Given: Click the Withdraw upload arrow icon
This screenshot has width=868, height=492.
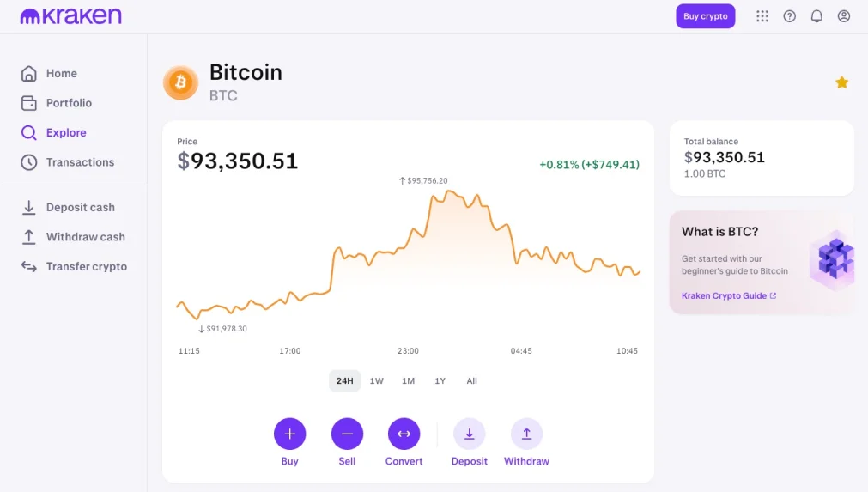Looking at the screenshot, I should pyautogui.click(x=526, y=434).
